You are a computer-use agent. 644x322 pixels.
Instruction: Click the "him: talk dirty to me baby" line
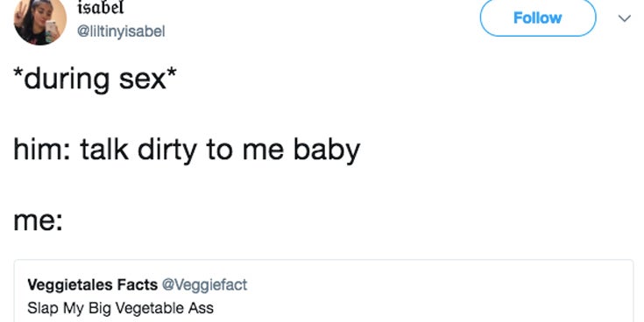tap(187, 150)
